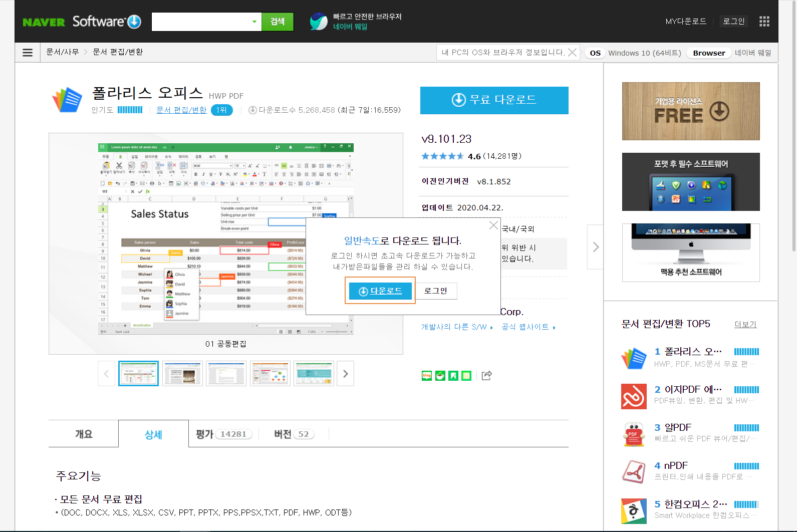Open the ezPDF editor icon in TOP5

(634, 396)
